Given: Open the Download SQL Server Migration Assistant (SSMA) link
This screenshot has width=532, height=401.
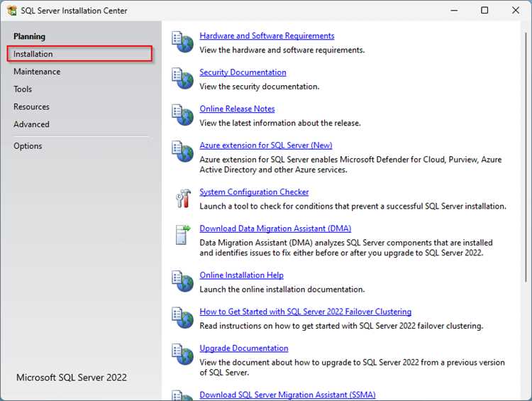Looking at the screenshot, I should 287,395.
